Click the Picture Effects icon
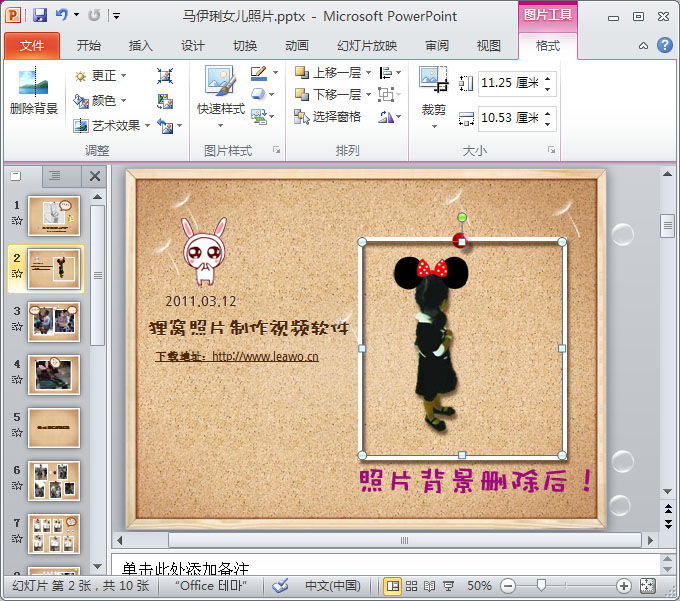680x601 pixels. pyautogui.click(x=259, y=94)
